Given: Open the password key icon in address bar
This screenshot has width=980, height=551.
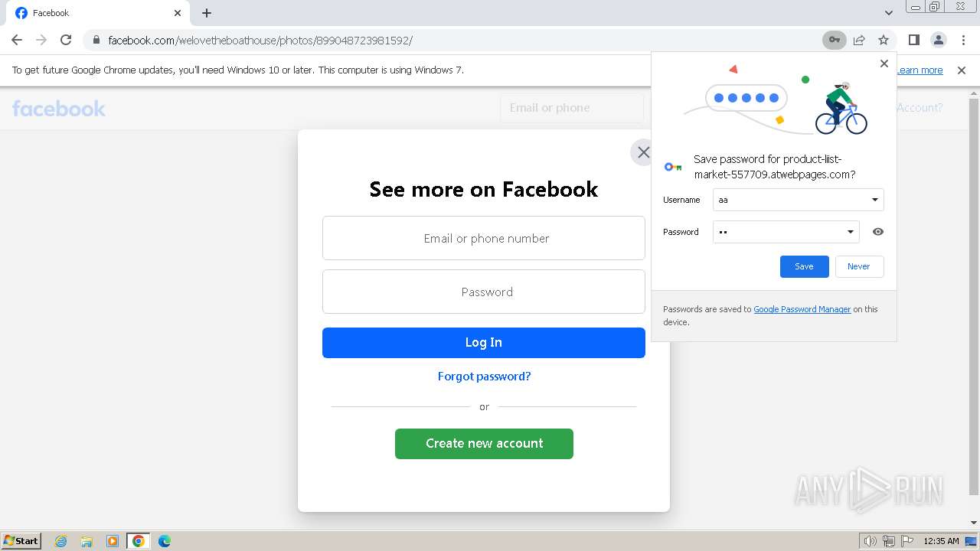Looking at the screenshot, I should click(x=835, y=40).
